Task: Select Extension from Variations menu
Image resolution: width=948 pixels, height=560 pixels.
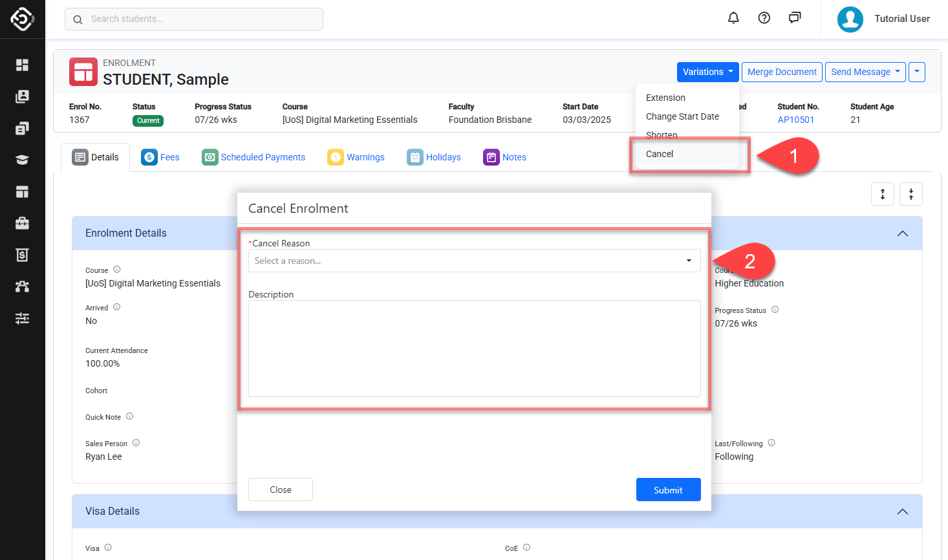Action: pyautogui.click(x=665, y=98)
